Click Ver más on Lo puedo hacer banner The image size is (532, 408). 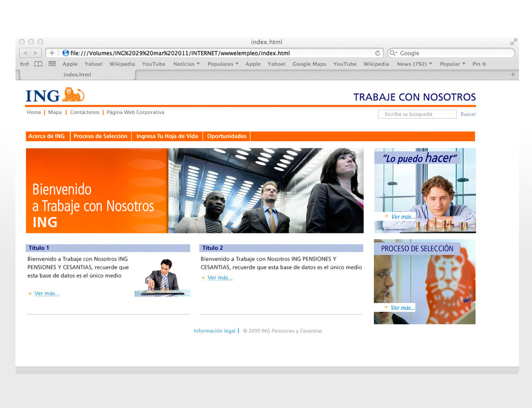403,217
